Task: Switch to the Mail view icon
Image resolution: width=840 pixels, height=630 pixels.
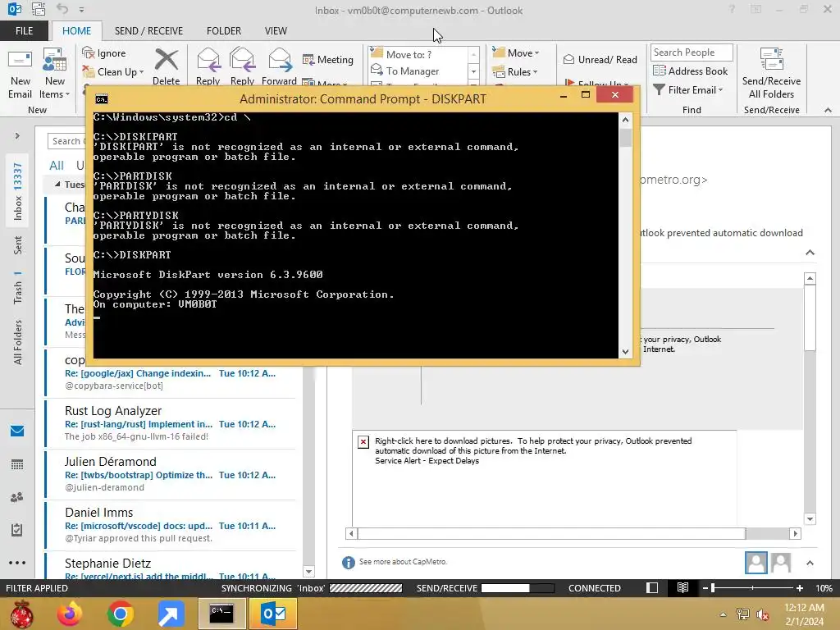Action: pos(17,431)
